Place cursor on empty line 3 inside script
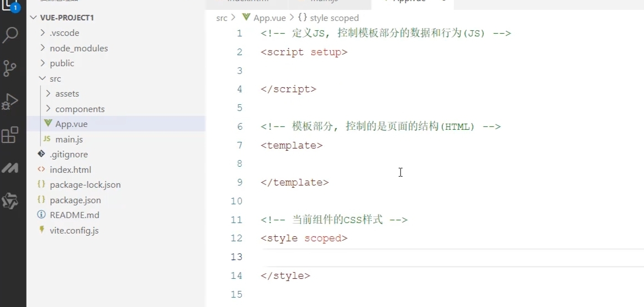This screenshot has height=307, width=644. coord(452,71)
